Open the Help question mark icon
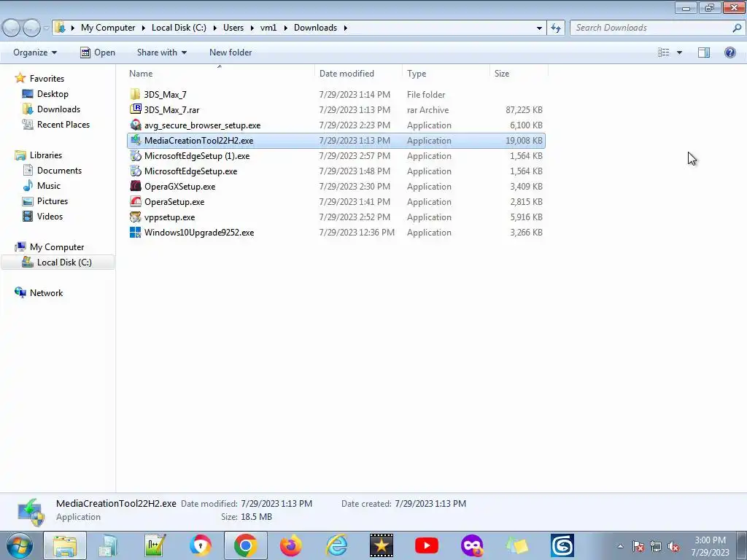 tap(729, 52)
